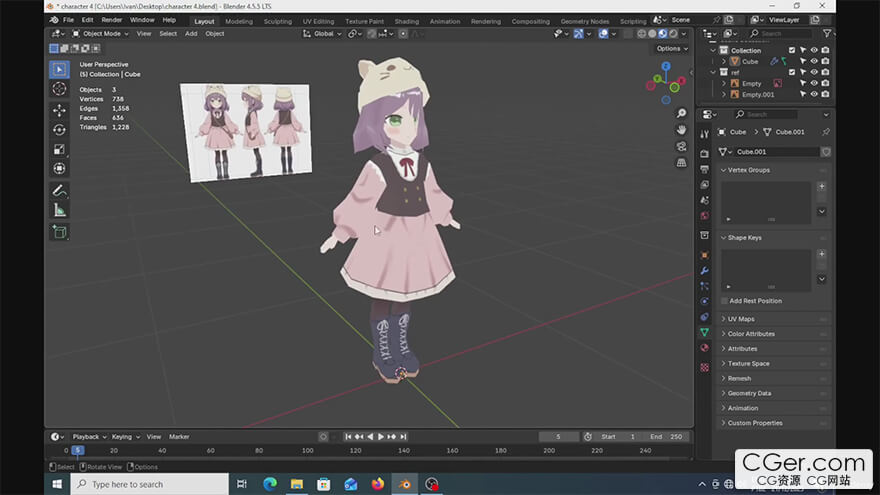Viewport: 880px width, 495px height.
Task: Select the Move tool
Action: pyautogui.click(x=59, y=110)
